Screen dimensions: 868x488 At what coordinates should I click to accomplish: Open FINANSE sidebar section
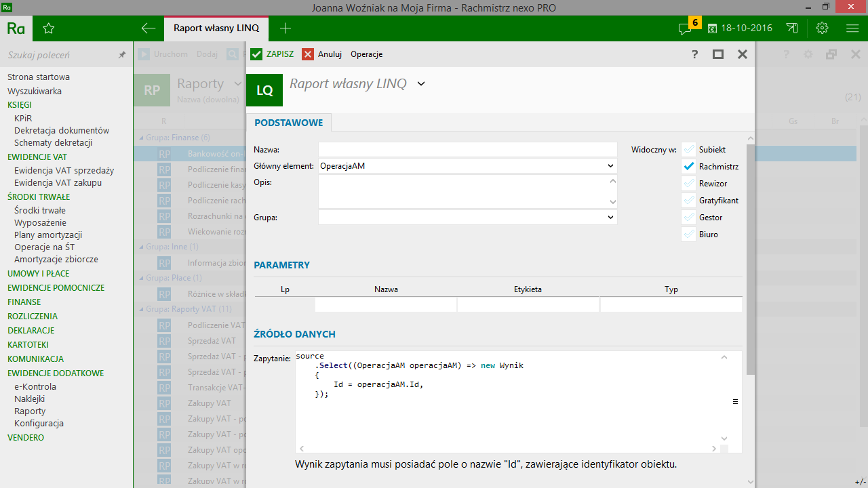[24, 302]
